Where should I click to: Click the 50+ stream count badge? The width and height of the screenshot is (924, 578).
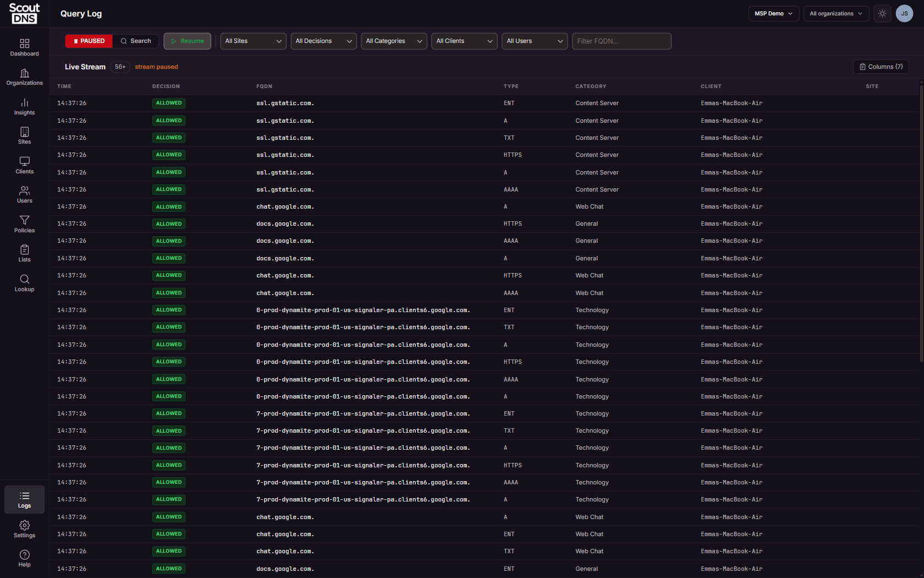click(x=120, y=67)
